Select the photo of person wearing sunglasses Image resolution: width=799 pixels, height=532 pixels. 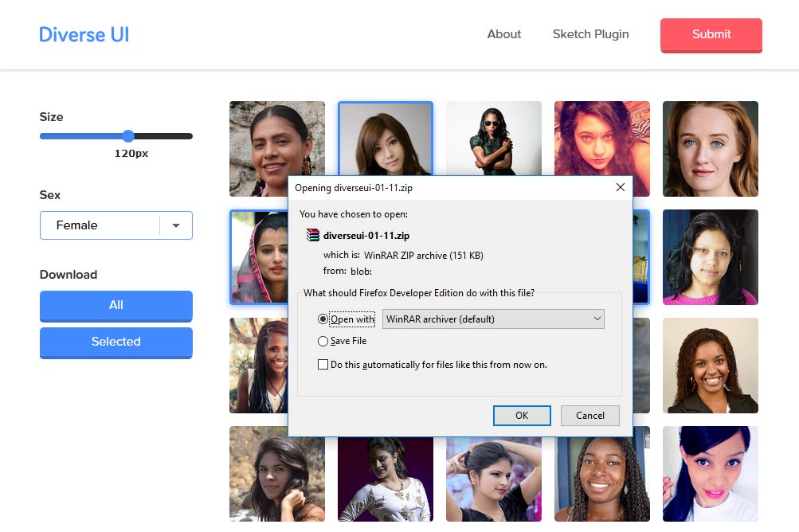[493, 139]
